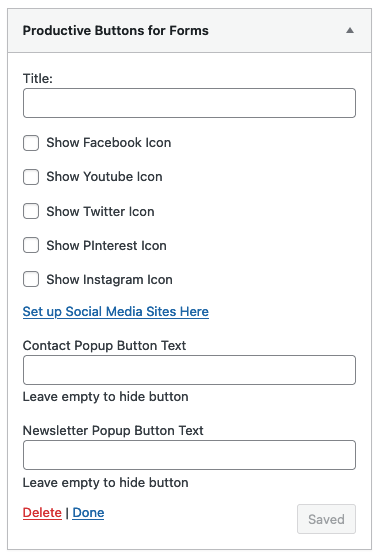This screenshot has height=557, width=379.
Task: Click the 'Contact Popup Button Text' label
Action: click(x=104, y=346)
